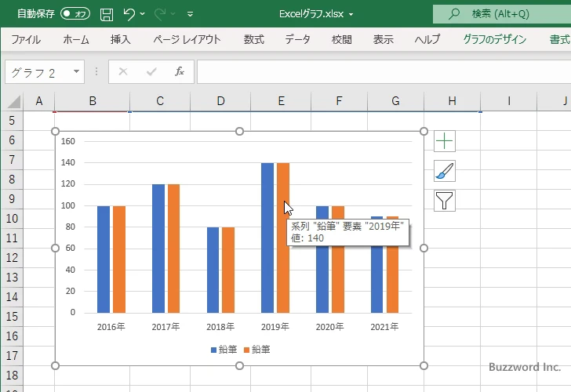Click the blue 2019年 bar
This screenshot has height=392, width=571.
267,238
